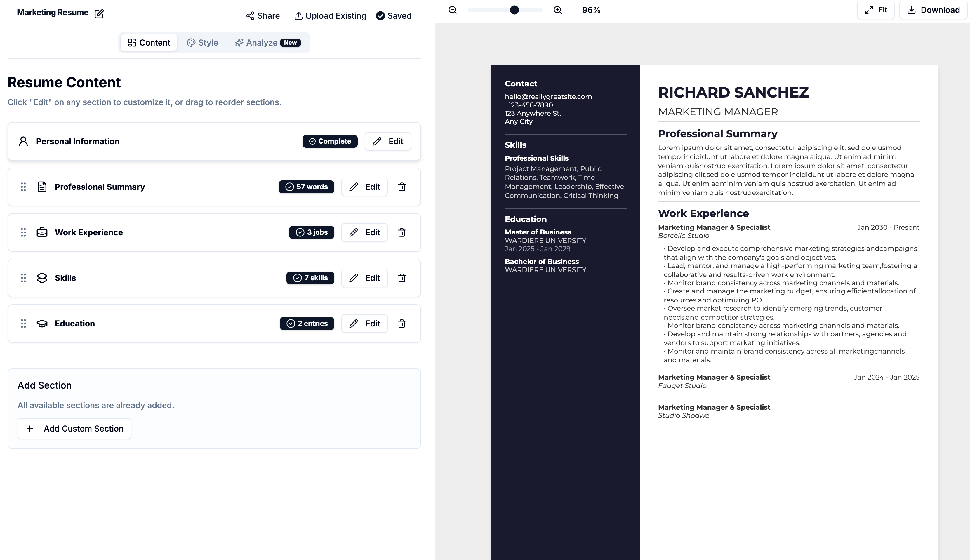Screen dimensions: 970x560
Task: Switch to the Style tab
Action: (202, 43)
